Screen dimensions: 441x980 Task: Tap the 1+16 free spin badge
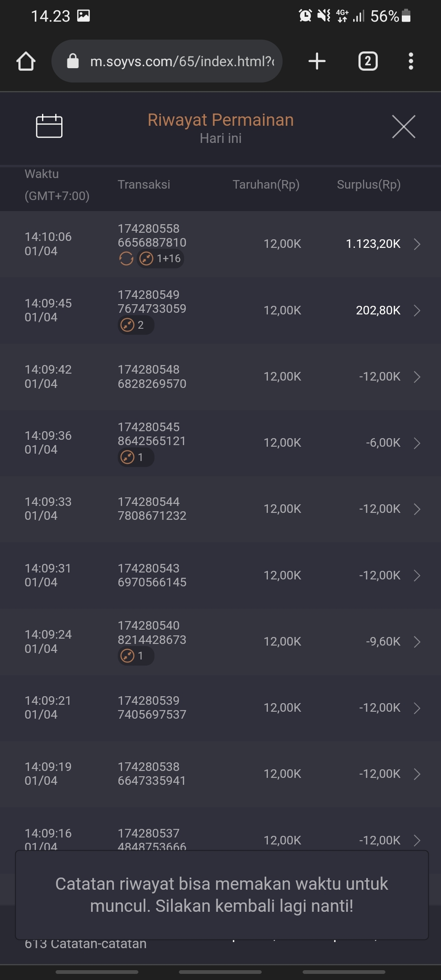pos(160,258)
